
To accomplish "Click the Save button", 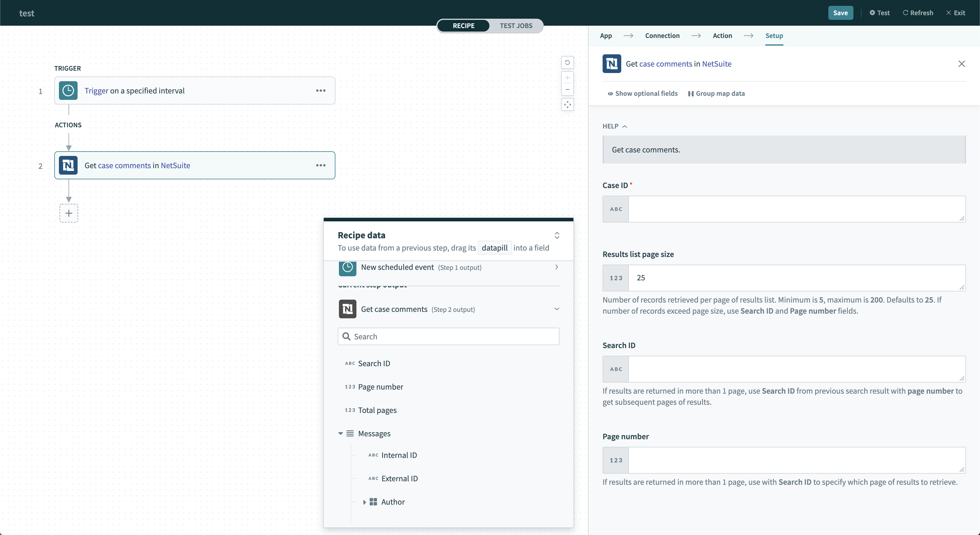I will click(840, 13).
